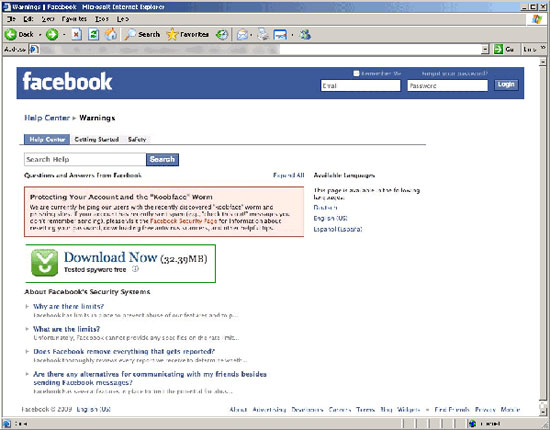Click the vertical scrollbar down arrow

tap(543, 411)
